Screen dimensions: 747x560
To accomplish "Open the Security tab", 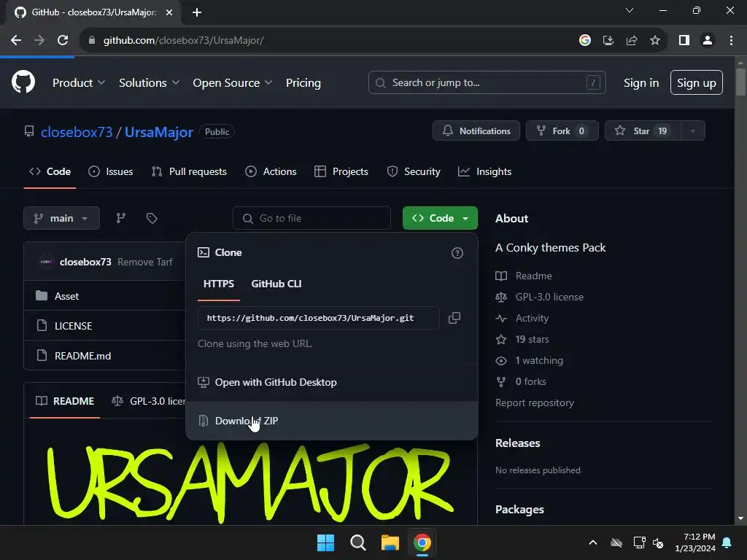I will 413,171.
